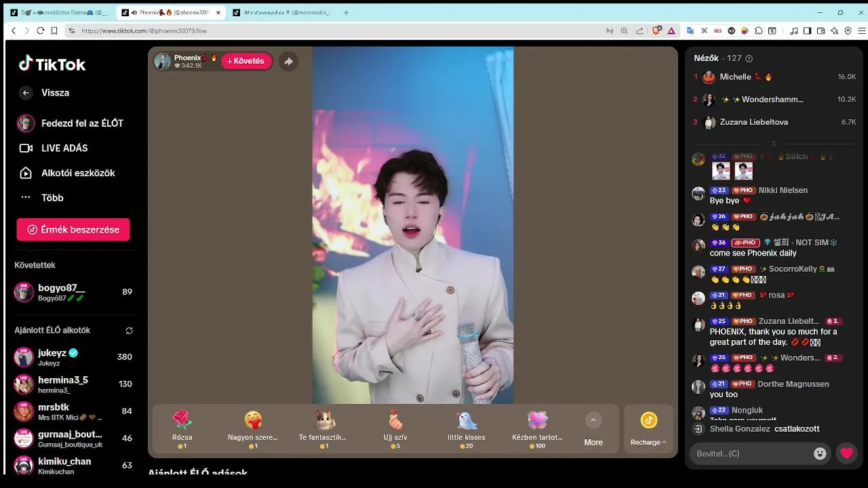Send the Kézben tartot... heart gift
This screenshot has height=488, width=868.
pyautogui.click(x=538, y=429)
